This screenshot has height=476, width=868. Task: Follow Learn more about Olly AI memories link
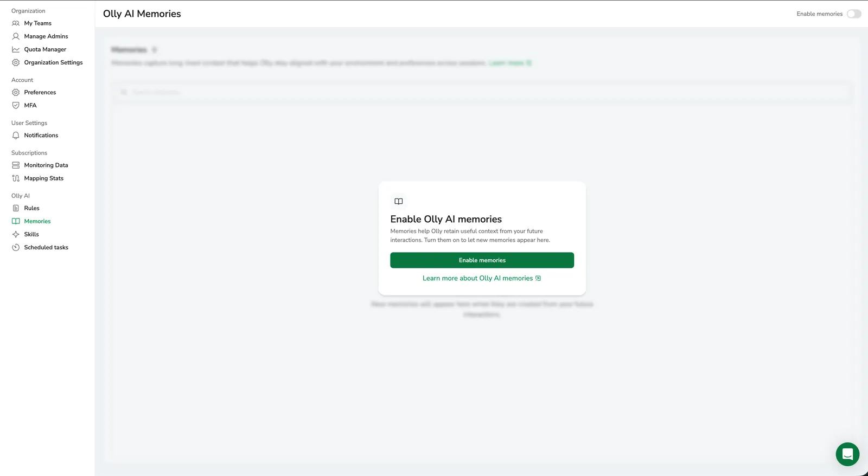point(482,278)
